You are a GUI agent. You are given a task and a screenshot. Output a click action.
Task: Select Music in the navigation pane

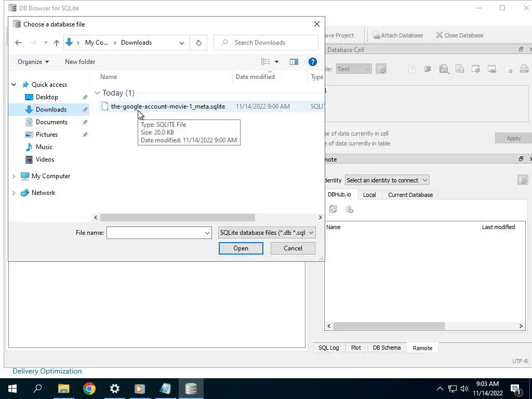44,147
